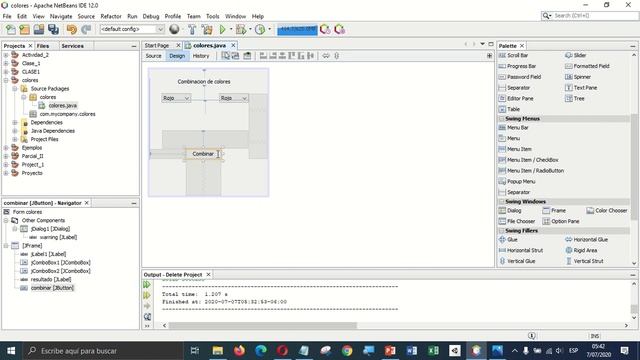Open Firefox from the taskbar
This screenshot has height=360, width=640.
[x=239, y=351]
